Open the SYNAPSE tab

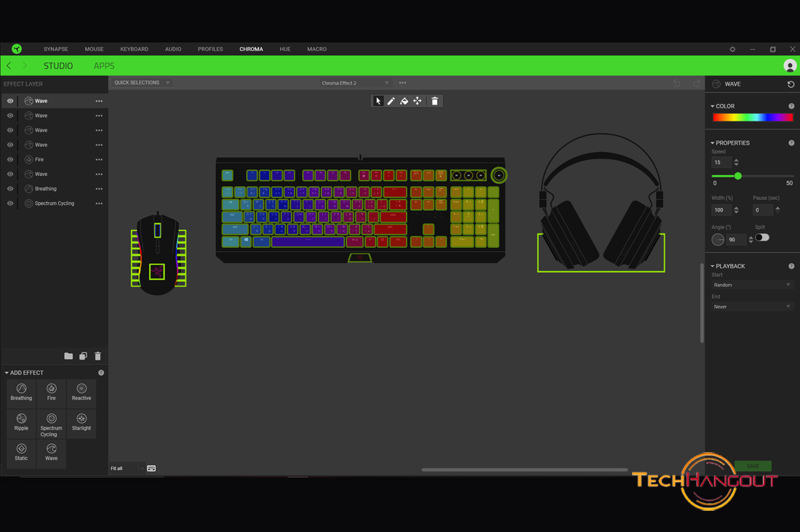pyautogui.click(x=55, y=49)
